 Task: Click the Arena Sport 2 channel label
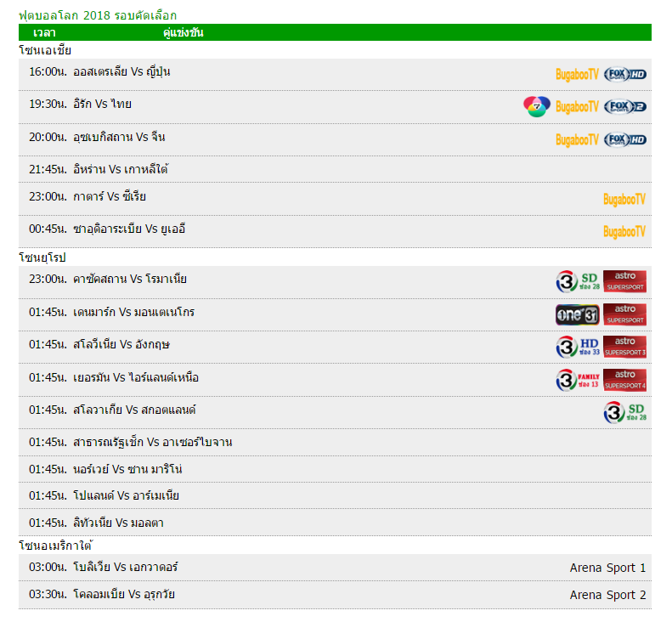pos(607,595)
